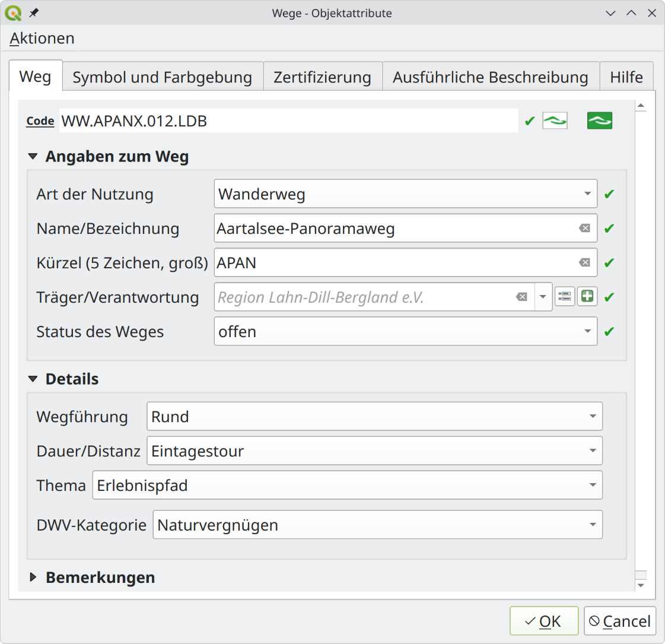The width and height of the screenshot is (665, 644).
Task: Click the underlined Code label
Action: 40,121
